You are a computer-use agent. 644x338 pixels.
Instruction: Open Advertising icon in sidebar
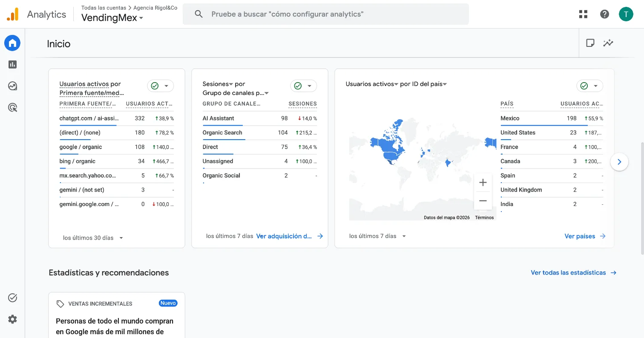(12, 108)
